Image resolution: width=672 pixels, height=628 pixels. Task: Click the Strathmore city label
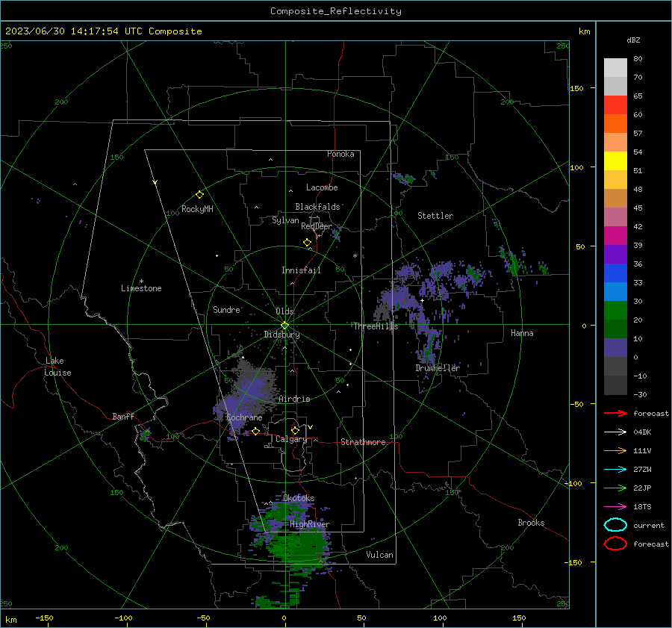pos(363,442)
